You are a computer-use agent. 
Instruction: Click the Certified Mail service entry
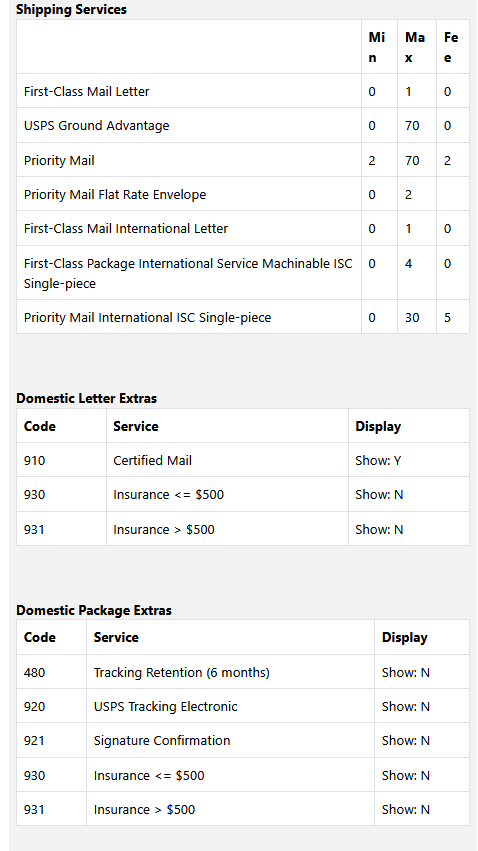click(x=152, y=460)
